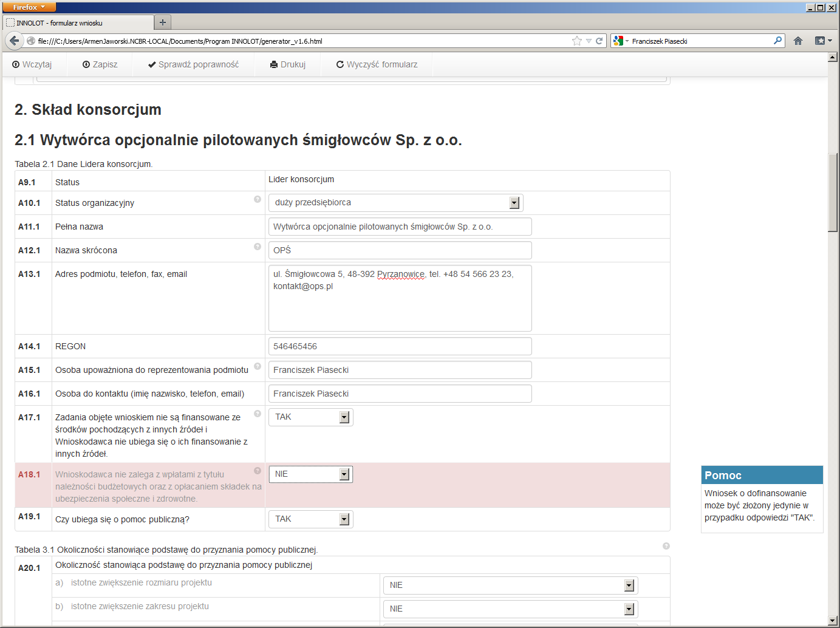The height and width of the screenshot is (628, 840).
Task: Click the browser back arrow button
Action: pos(14,41)
